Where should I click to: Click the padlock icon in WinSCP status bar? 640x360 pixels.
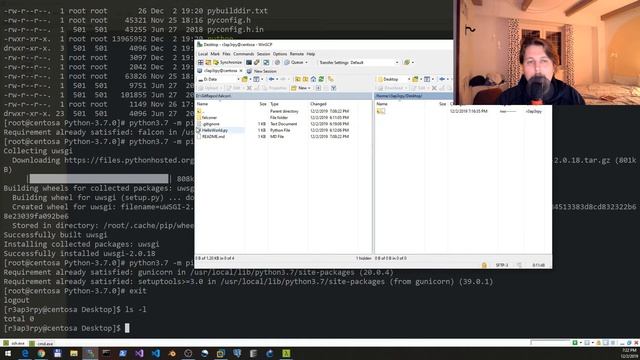tap(484, 265)
